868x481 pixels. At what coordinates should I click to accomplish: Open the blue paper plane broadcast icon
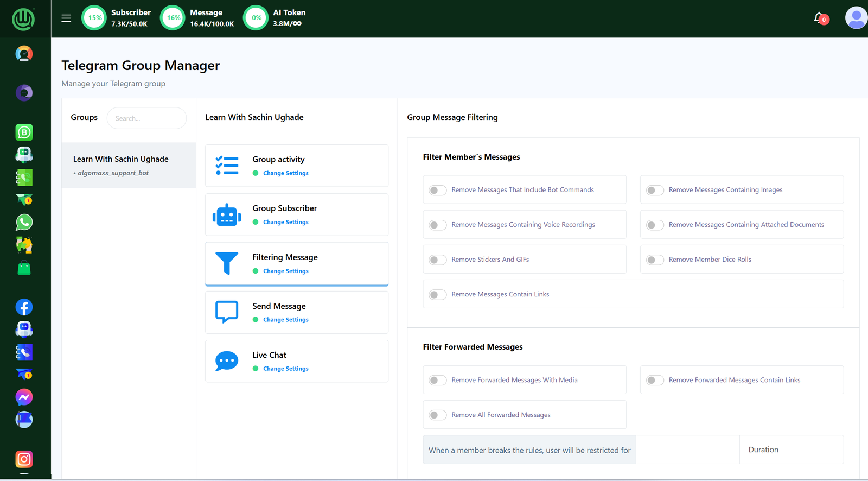pos(24,374)
